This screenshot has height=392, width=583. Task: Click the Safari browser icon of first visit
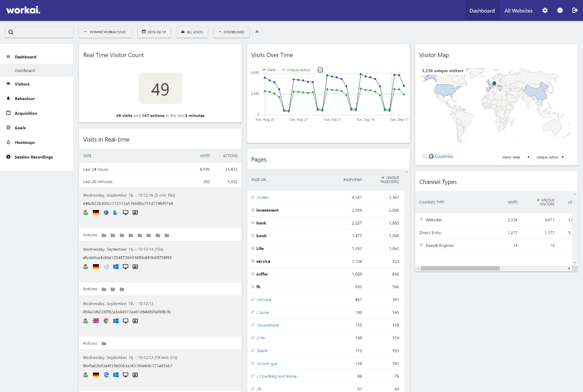[x=106, y=213]
